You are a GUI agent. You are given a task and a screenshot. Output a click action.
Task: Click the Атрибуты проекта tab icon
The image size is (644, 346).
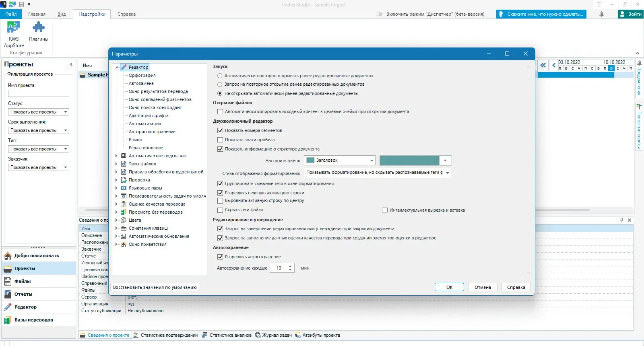point(298,335)
